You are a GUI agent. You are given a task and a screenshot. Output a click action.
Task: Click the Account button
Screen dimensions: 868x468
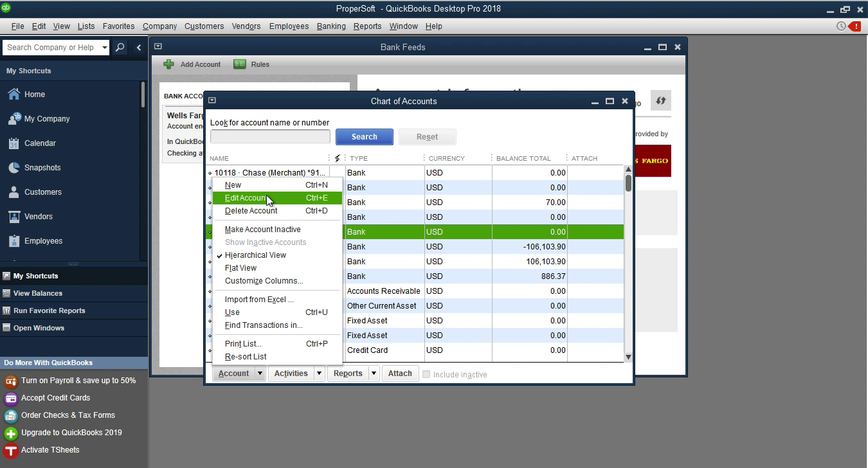pyautogui.click(x=233, y=373)
